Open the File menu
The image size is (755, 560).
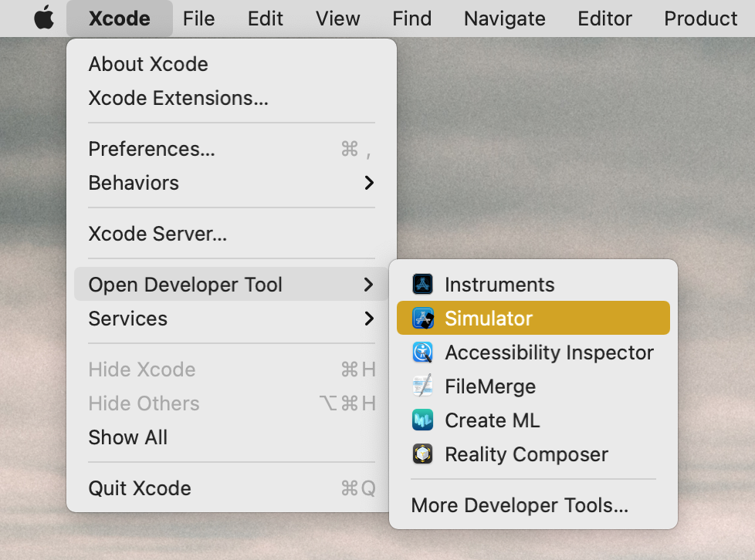click(199, 19)
